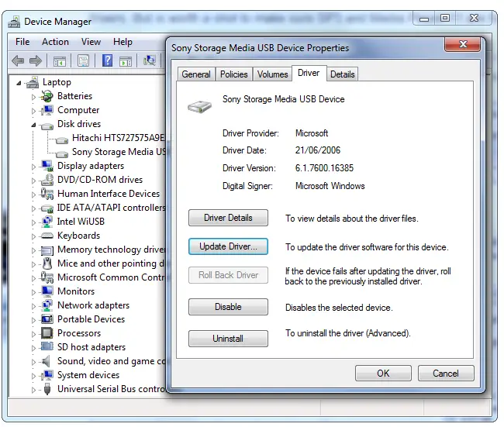Image resolution: width=504 pixels, height=427 pixels.
Task: Open the File menu
Action: tap(22, 42)
